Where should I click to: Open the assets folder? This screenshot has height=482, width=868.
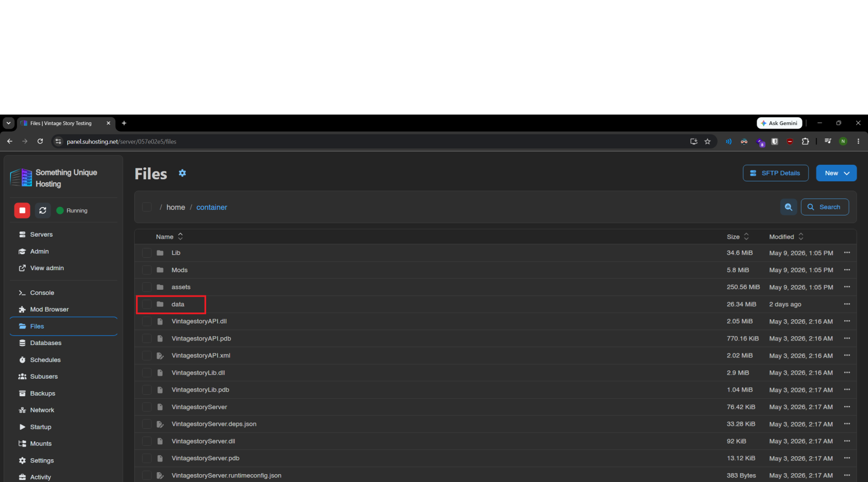click(181, 287)
